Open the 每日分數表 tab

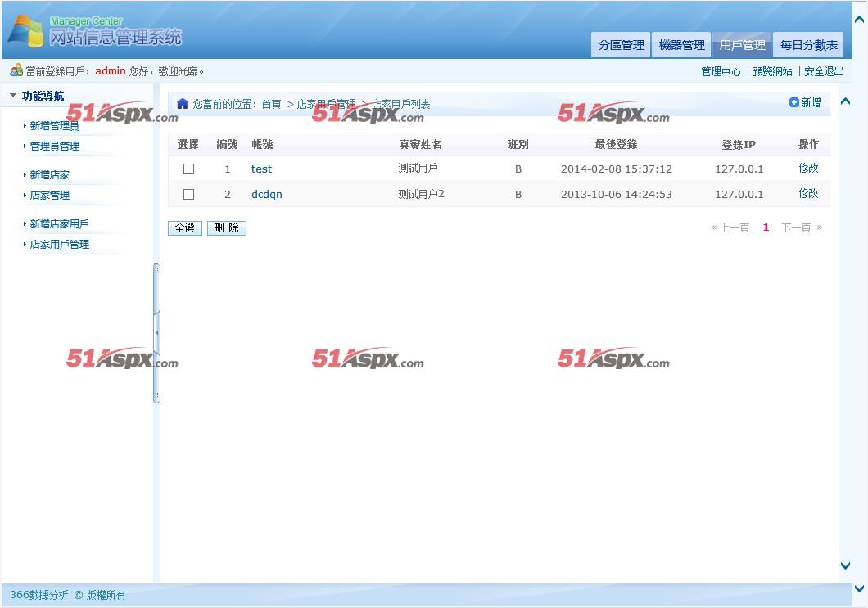pyautogui.click(x=808, y=45)
